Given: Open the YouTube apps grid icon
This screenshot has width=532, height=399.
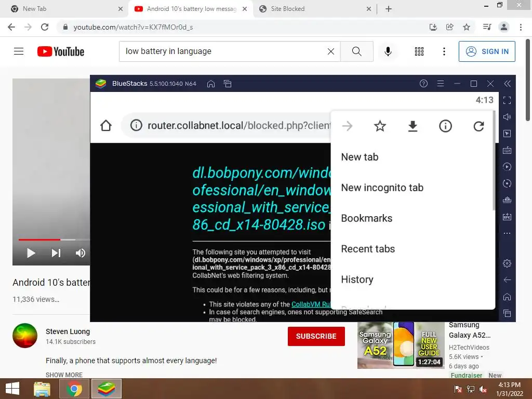Looking at the screenshot, I should [x=419, y=51].
